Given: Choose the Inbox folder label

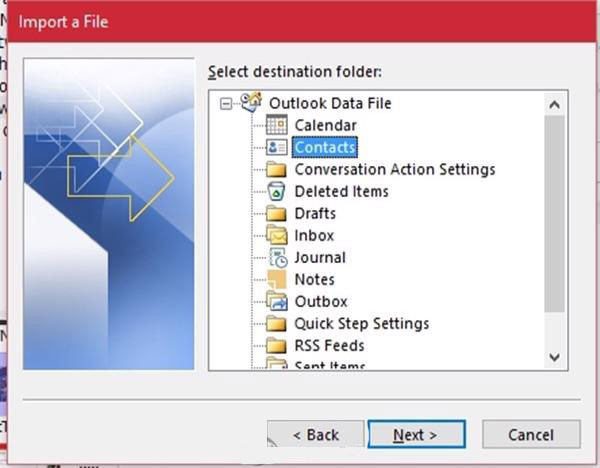Looking at the screenshot, I should (x=314, y=235).
